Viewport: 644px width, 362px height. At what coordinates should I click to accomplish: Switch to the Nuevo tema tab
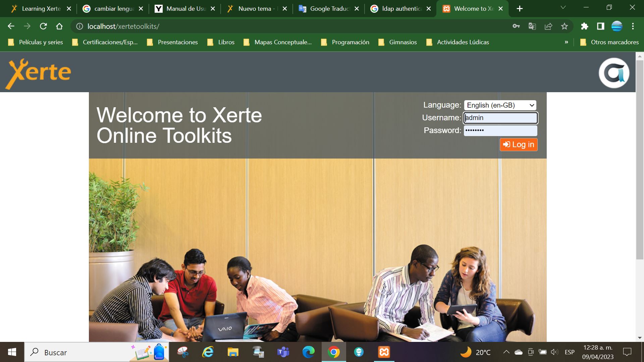point(257,9)
